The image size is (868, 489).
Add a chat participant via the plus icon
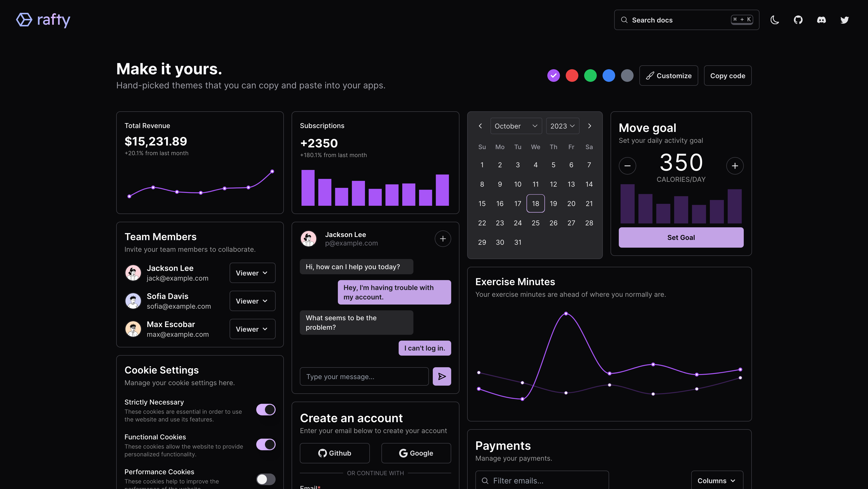point(442,238)
